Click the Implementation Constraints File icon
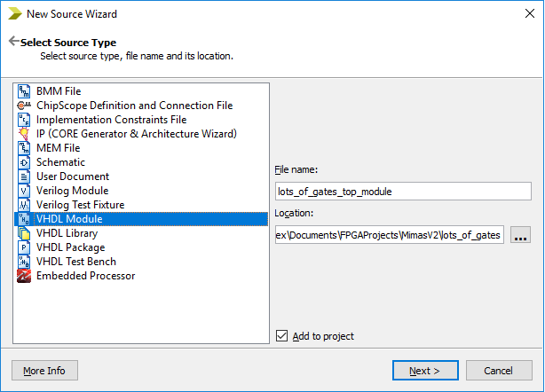Screen dimensions: 545x392 (x=24, y=120)
